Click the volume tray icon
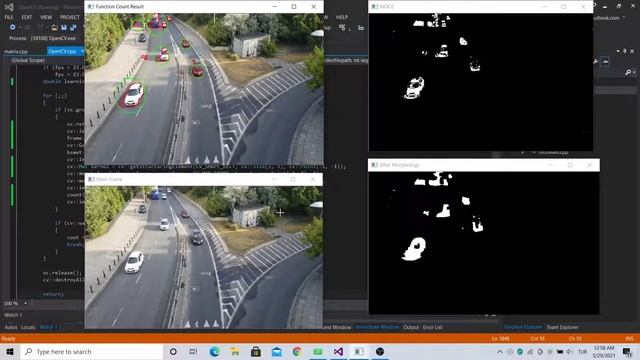 (569, 351)
